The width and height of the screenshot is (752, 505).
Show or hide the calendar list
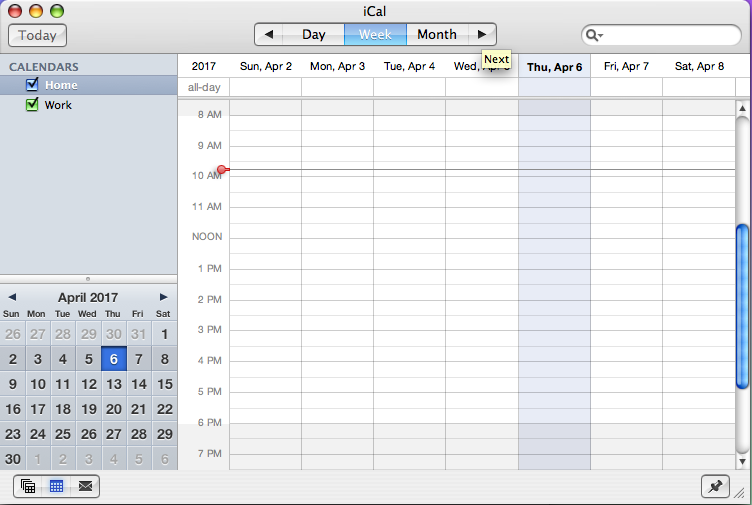pos(28,486)
